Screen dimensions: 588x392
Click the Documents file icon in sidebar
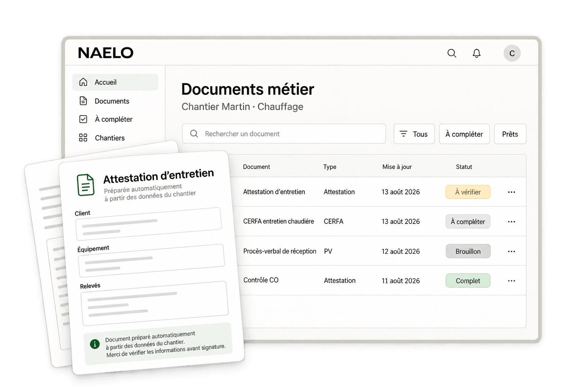pos(83,101)
